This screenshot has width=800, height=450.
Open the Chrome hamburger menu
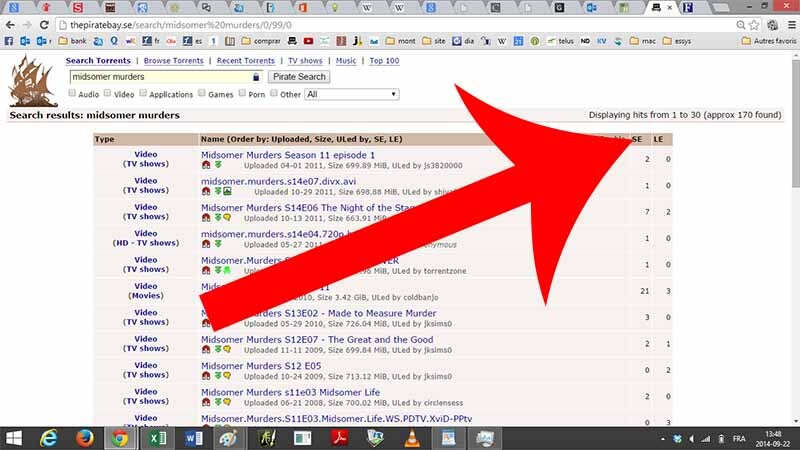tap(792, 25)
